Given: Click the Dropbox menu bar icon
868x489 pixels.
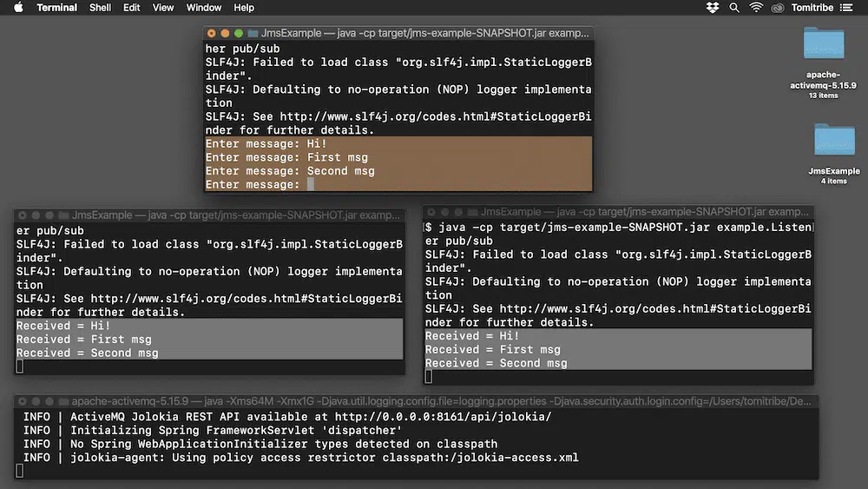Looking at the screenshot, I should pos(713,8).
